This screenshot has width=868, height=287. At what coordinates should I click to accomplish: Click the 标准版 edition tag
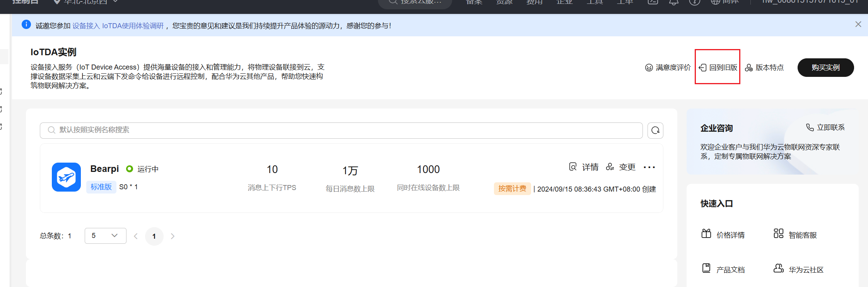coord(101,187)
